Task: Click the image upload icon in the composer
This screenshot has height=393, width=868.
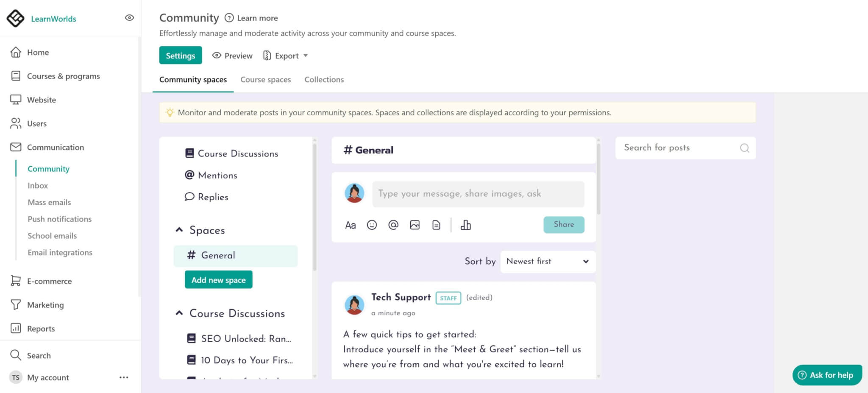Action: pos(415,225)
